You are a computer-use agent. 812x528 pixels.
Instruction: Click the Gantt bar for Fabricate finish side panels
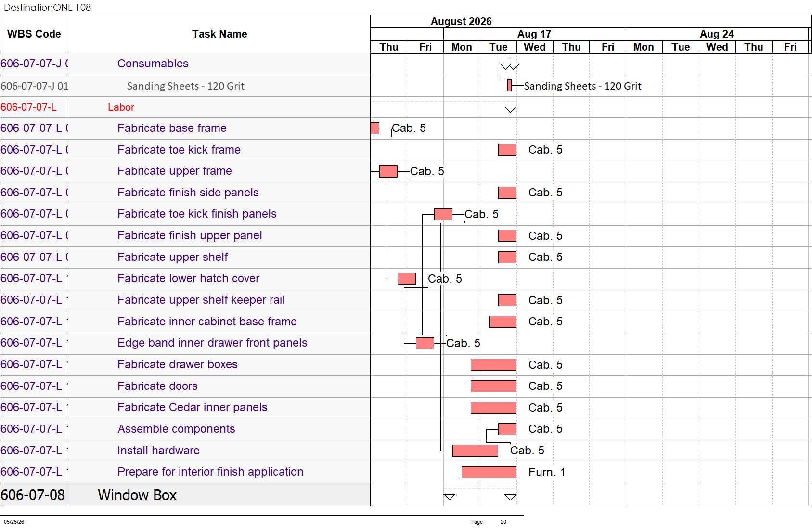[507, 193]
